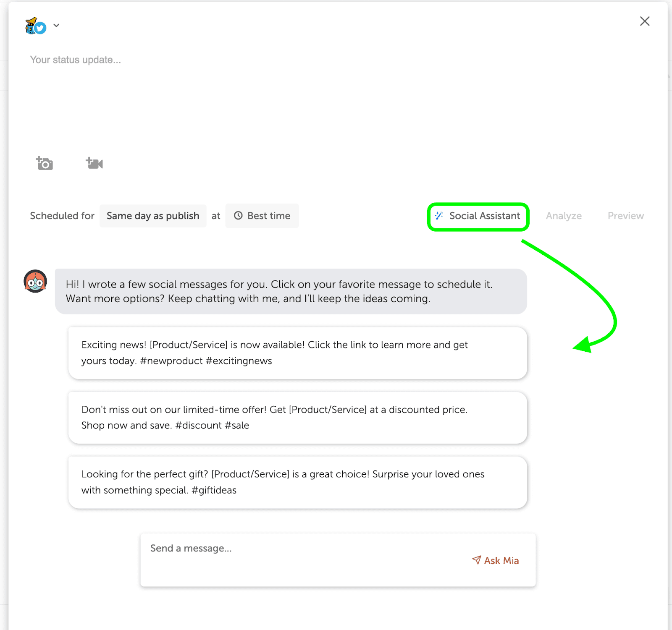This screenshot has height=630, width=672.
Task: Select the 'Exciting news!' suggested message
Action: tap(297, 353)
